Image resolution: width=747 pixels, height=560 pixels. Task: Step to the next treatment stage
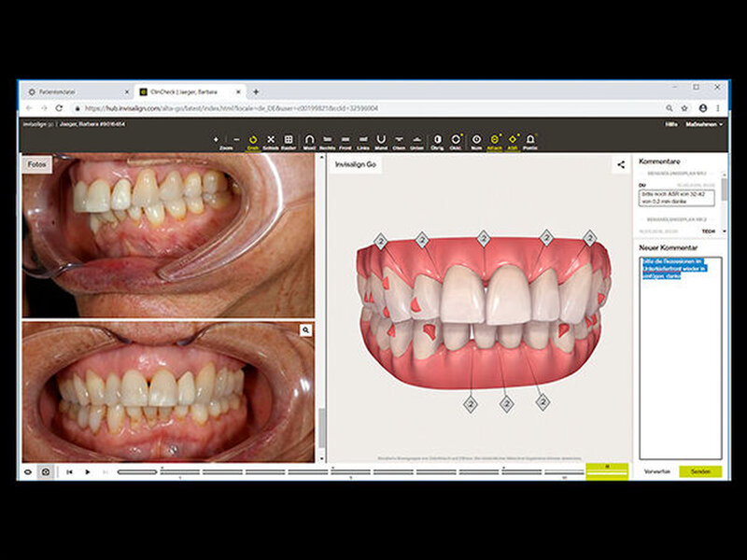click(106, 472)
